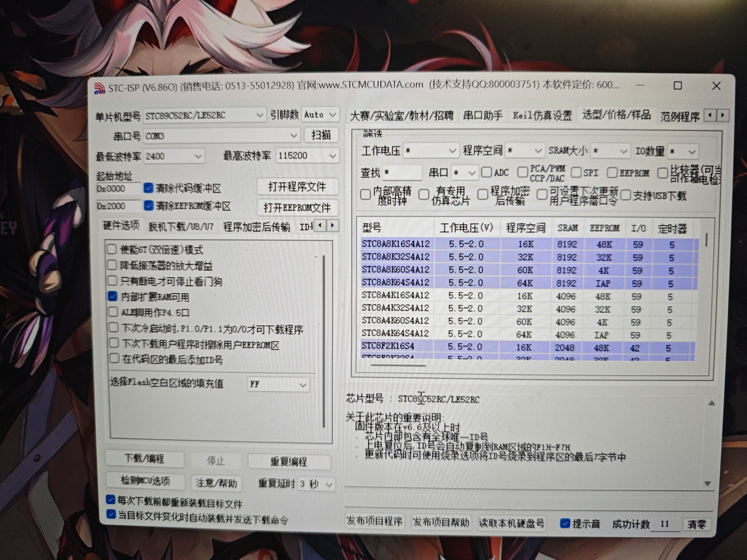Click 读取本机硬盘号 button

tap(511, 523)
